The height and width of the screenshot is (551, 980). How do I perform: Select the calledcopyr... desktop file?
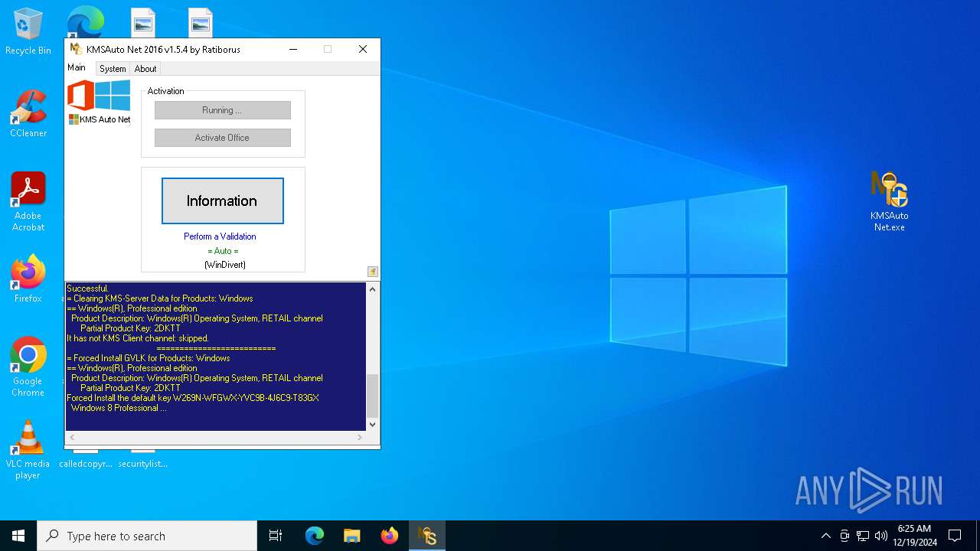86,463
